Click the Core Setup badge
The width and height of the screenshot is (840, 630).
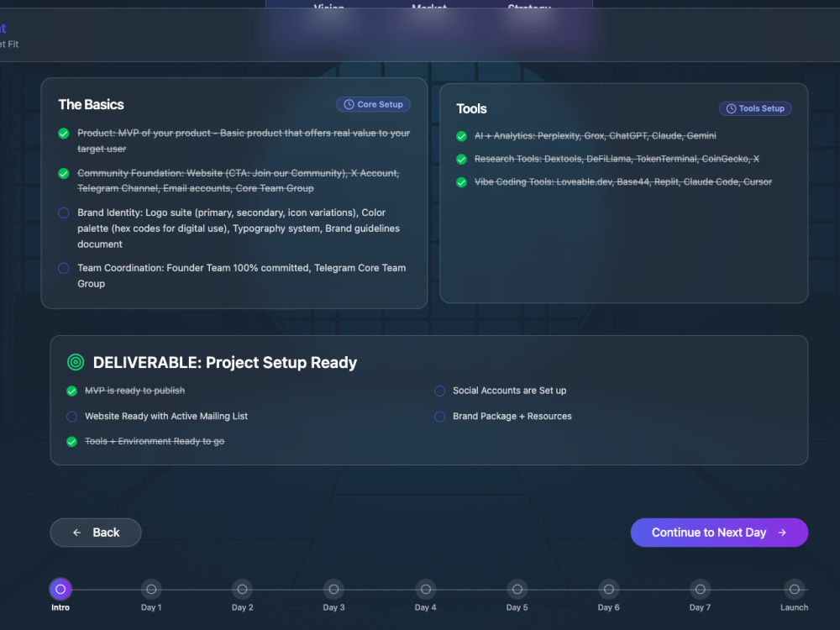tap(374, 104)
